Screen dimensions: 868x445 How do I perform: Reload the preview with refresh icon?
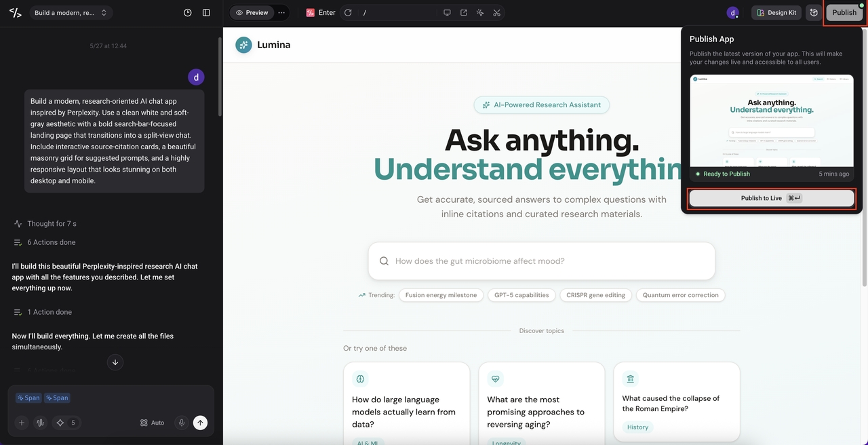click(348, 13)
